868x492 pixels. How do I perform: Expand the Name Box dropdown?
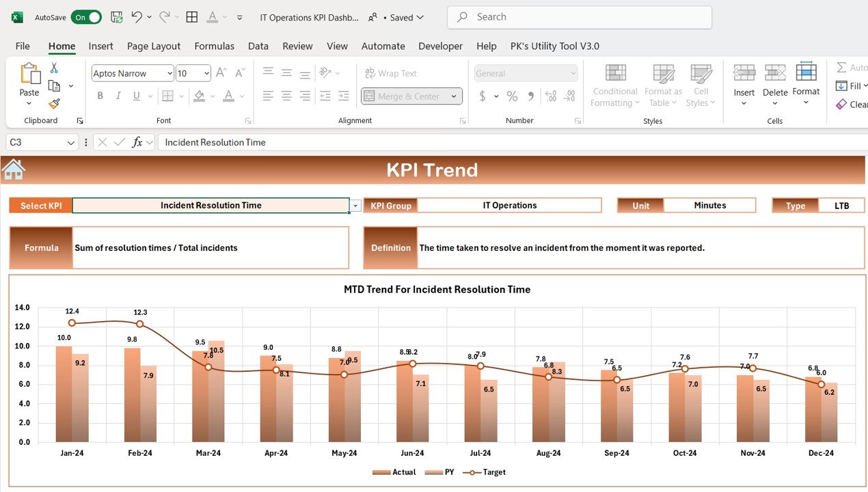pos(71,142)
